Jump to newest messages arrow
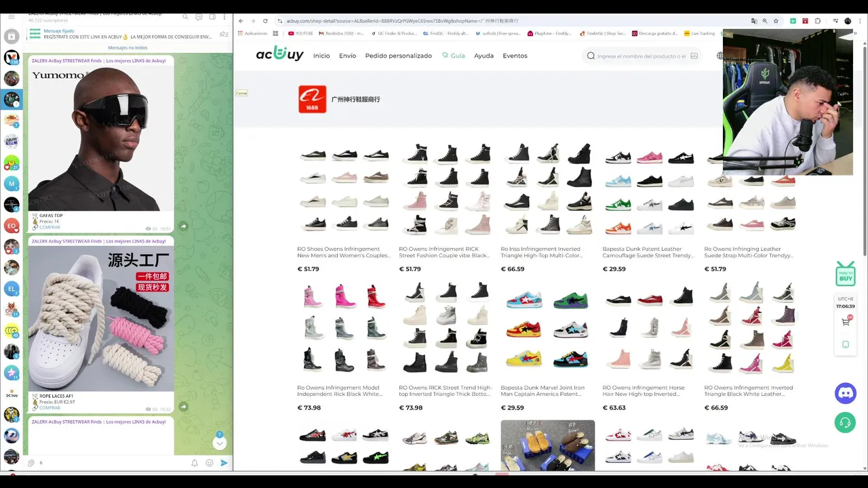This screenshot has height=488, width=868. point(220,443)
